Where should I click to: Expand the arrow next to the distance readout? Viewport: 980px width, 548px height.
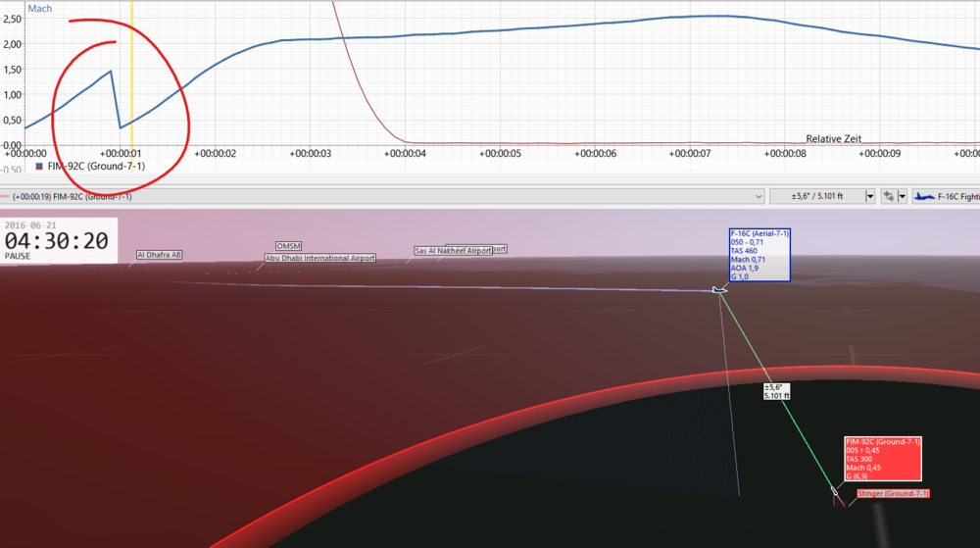pos(870,196)
